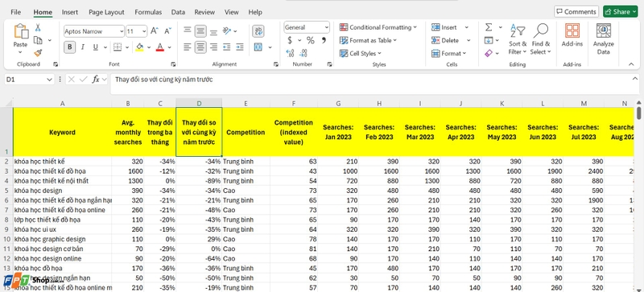
Task: Decrease font size with the smaller A icon
Action: coord(167,31)
